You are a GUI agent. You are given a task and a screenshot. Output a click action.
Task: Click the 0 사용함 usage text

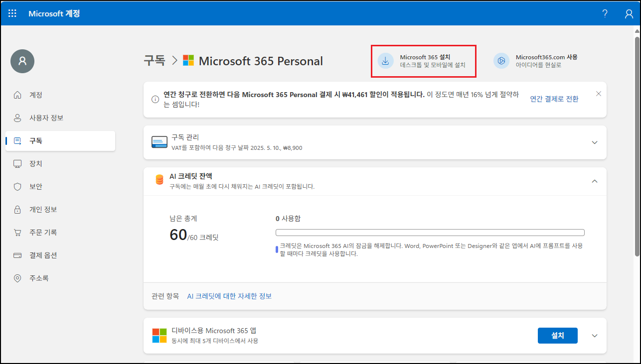coord(288,219)
